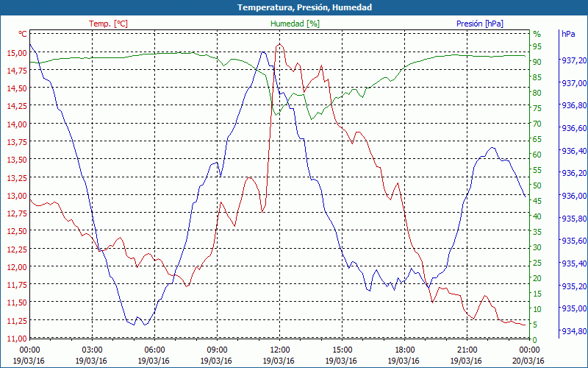The width and height of the screenshot is (588, 368).
Task: Click the pressure axis value '934,80'
Action: (574, 331)
